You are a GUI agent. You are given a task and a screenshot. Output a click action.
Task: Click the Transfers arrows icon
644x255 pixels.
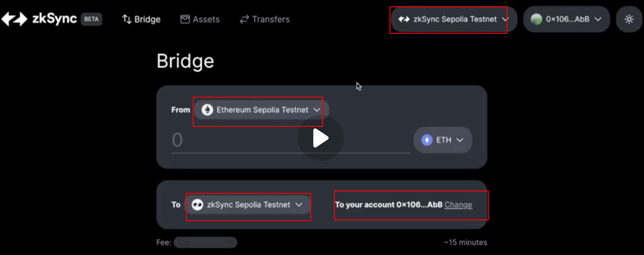click(244, 19)
